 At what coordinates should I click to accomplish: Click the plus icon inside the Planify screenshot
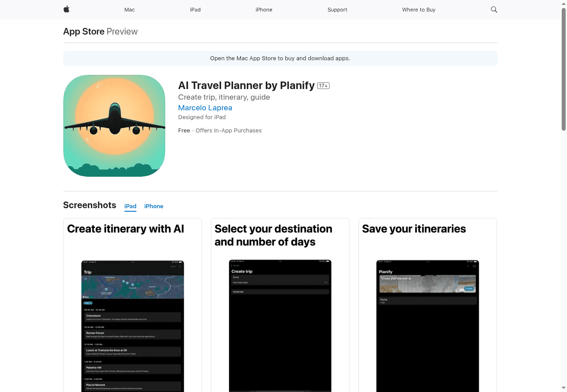click(468, 266)
